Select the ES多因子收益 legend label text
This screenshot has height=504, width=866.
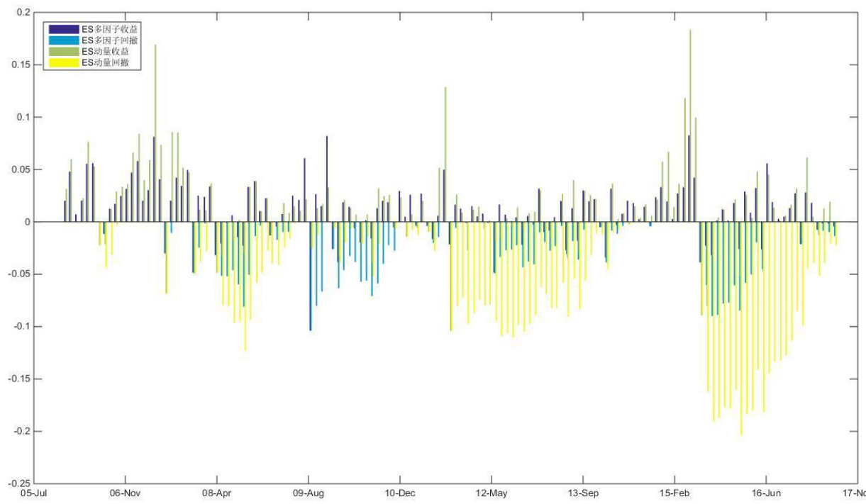click(x=111, y=29)
